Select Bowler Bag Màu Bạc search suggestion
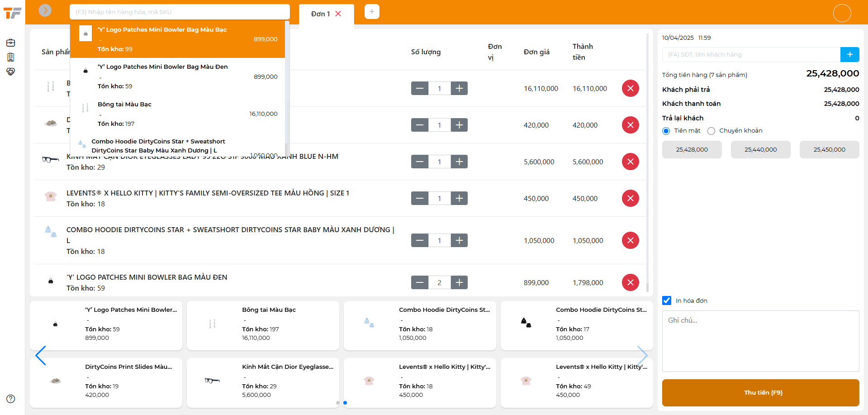868x415 pixels. pos(178,39)
